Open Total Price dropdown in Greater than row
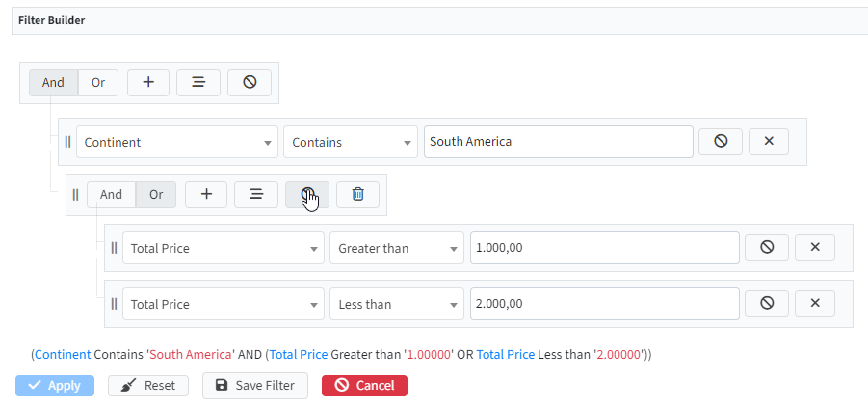868x408 pixels. click(x=224, y=248)
